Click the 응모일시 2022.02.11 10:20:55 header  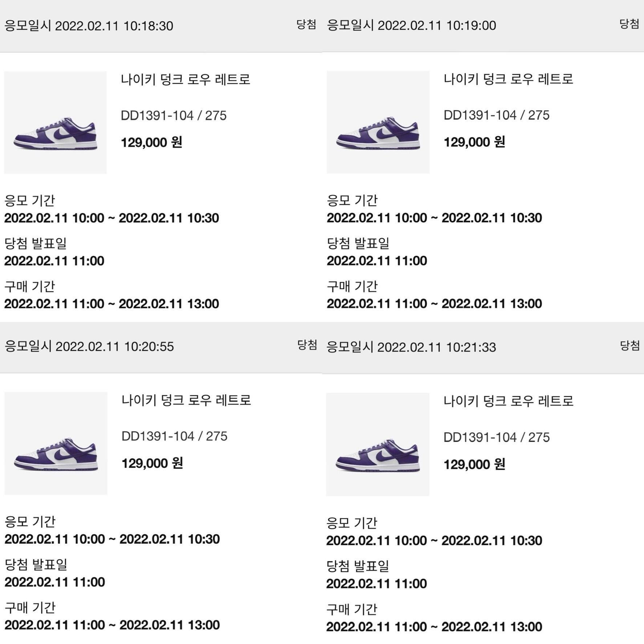(x=89, y=347)
